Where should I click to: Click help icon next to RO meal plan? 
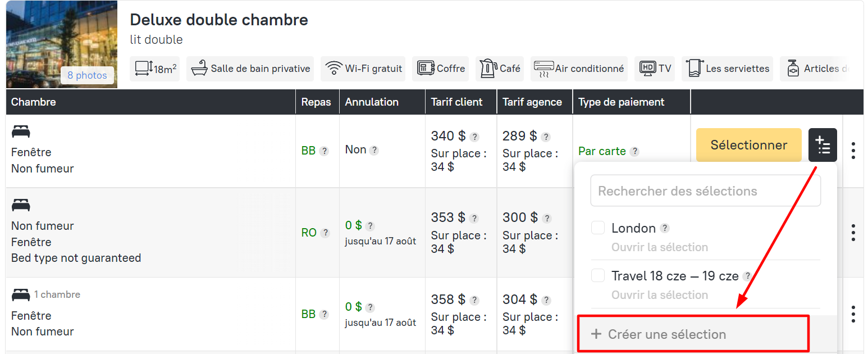(x=325, y=233)
